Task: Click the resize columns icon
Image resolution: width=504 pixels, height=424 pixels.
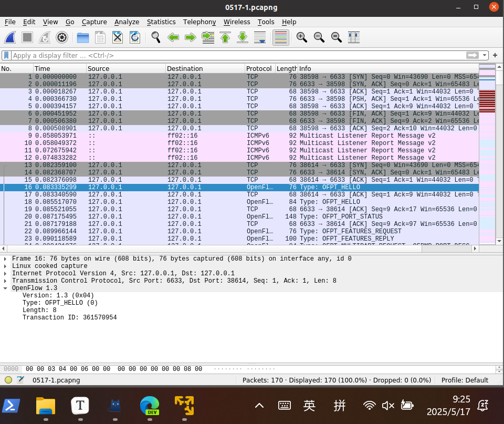Action: tap(354, 37)
